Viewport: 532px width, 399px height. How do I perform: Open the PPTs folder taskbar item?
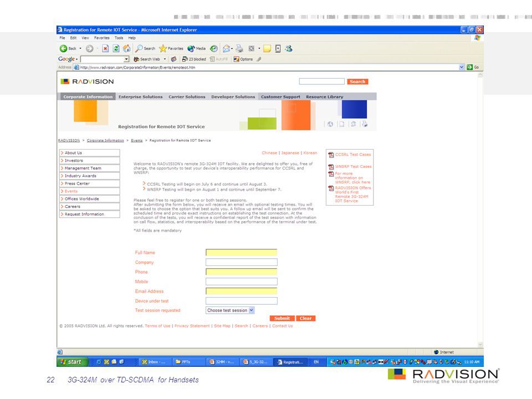(x=189, y=362)
